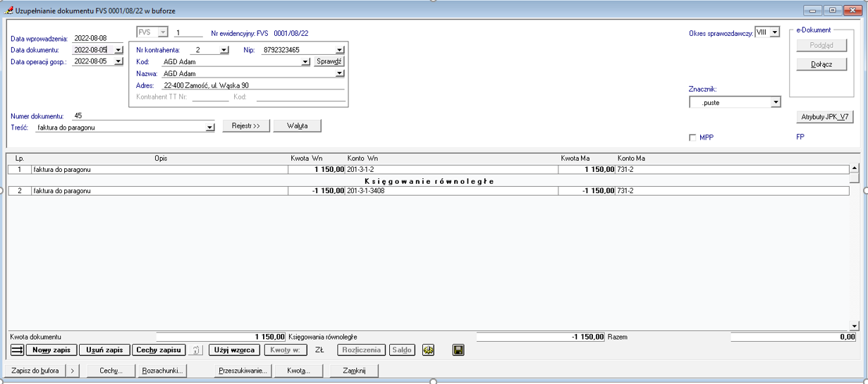Click the double-arrow icon left of Nowy zapis
The width and height of the screenshot is (868, 384).
pos(17,350)
